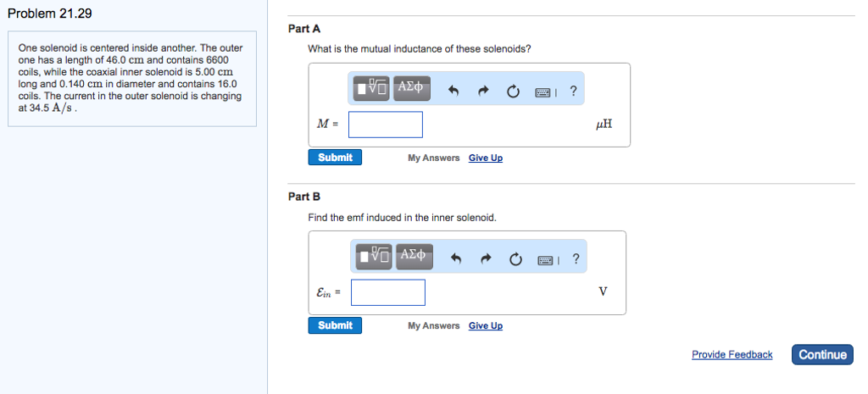Click undo arrow in Part B toolbar
The height and width of the screenshot is (394, 868).
[x=457, y=260]
